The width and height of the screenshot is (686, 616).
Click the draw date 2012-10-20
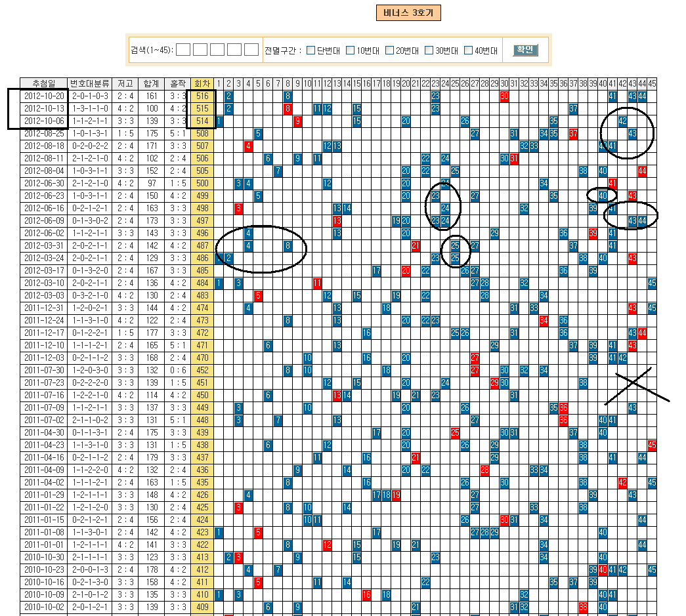point(43,96)
